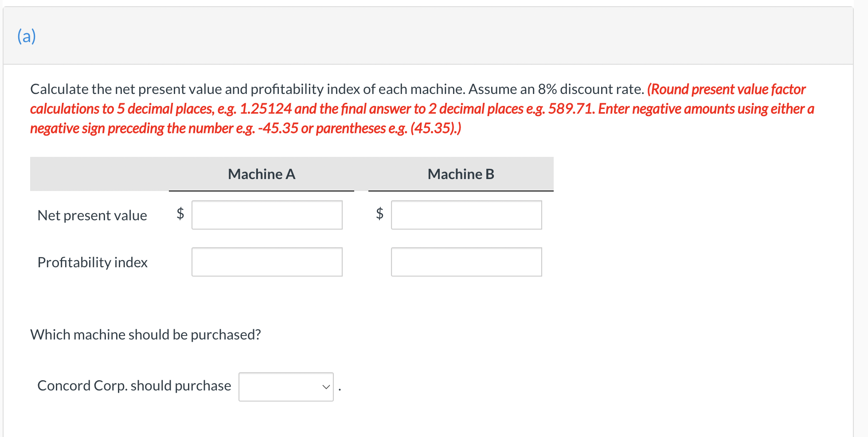868x437 pixels.
Task: Select the section (a) header
Action: 26,36
